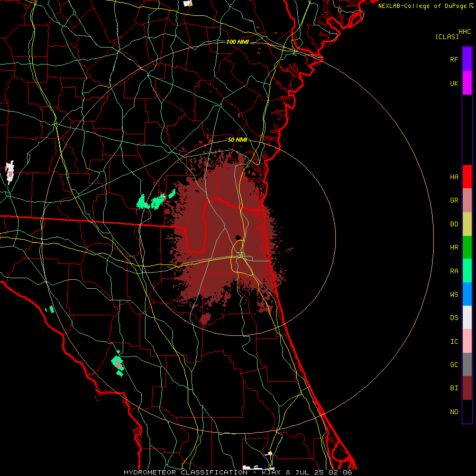Screen dimensions: 476x476
Task: Click the 'HYDROMETEOR CLASSIFICATION' footer caption
Action: pos(186,472)
